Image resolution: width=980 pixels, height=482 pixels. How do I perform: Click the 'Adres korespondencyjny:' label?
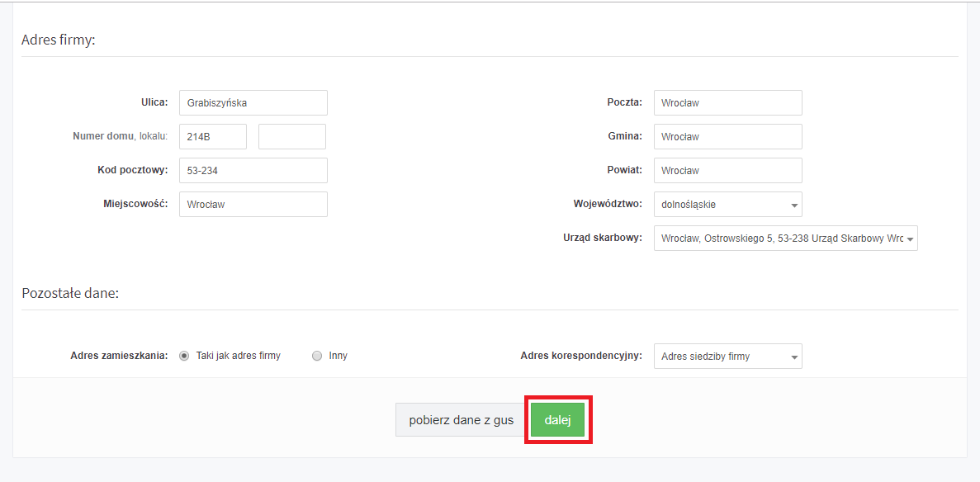(581, 356)
